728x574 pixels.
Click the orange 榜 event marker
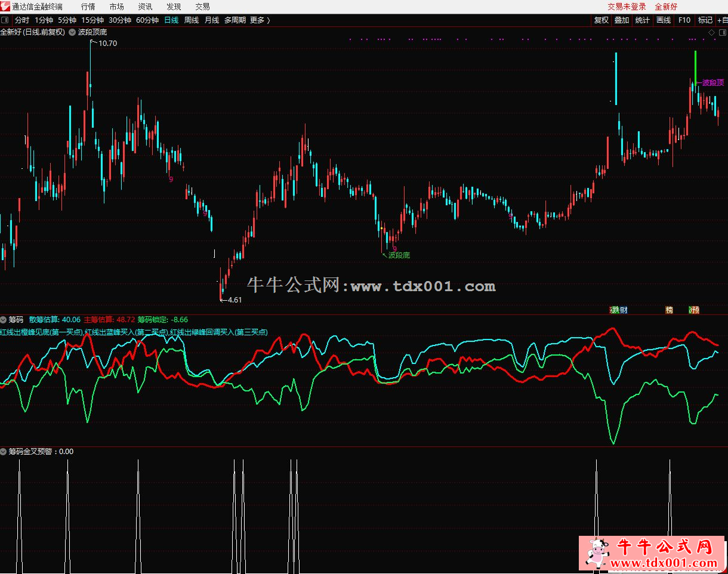pos(669,310)
